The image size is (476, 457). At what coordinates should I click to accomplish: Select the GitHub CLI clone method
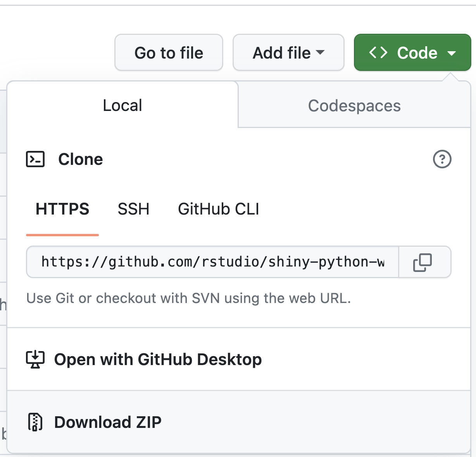(219, 209)
